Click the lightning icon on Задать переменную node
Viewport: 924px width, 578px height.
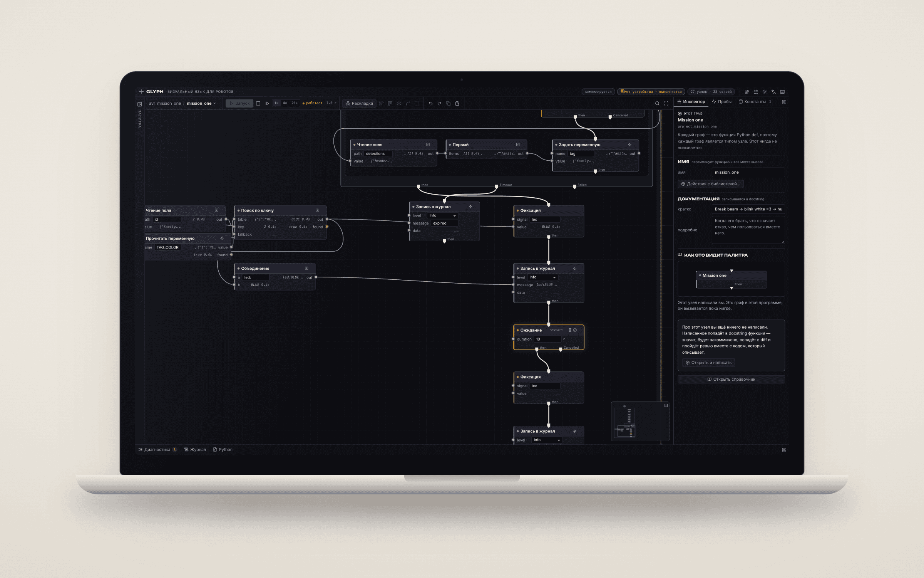pyautogui.click(x=630, y=144)
